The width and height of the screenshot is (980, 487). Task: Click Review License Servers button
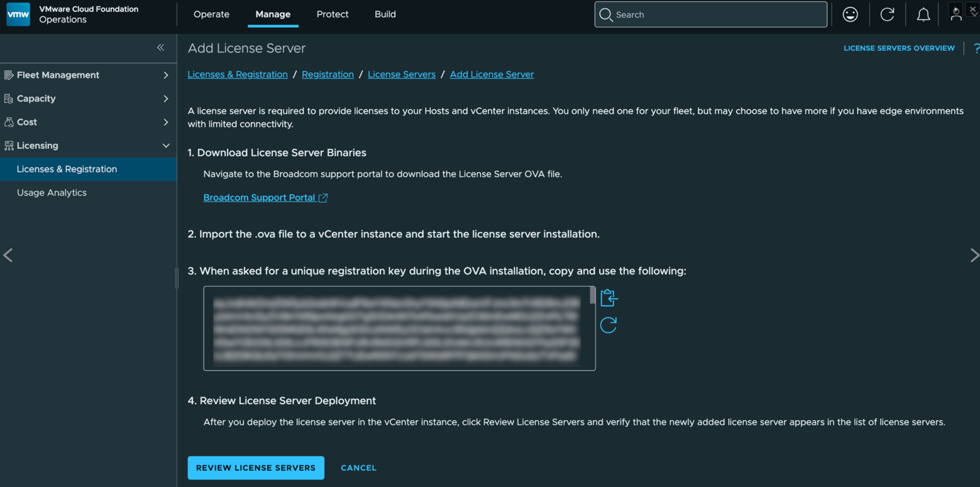click(256, 468)
